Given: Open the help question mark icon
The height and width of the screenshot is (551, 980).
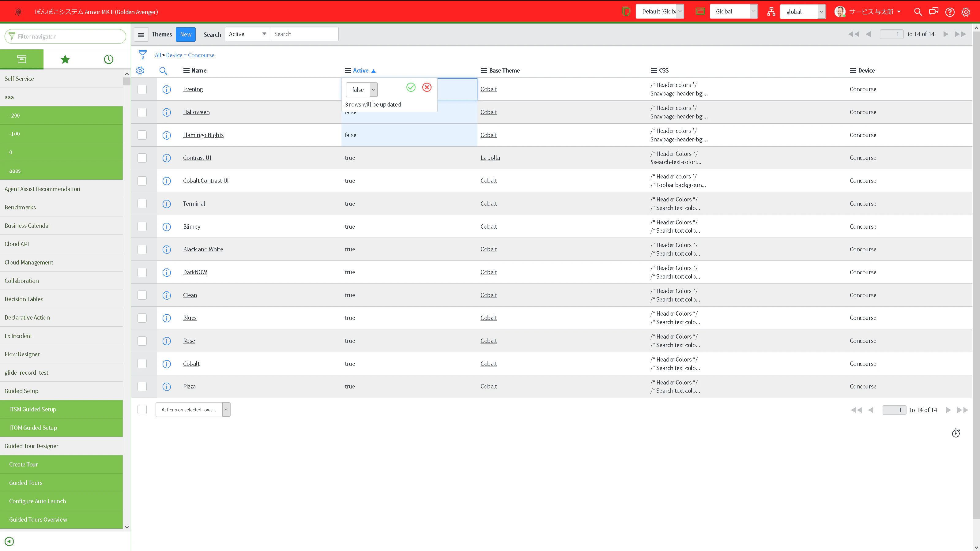Looking at the screenshot, I should 950,12.
